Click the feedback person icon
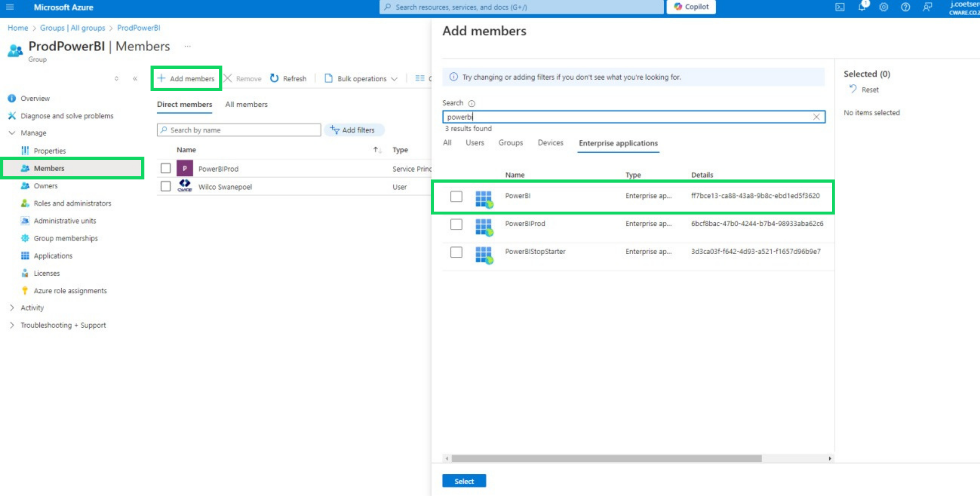980x496 pixels. point(927,7)
